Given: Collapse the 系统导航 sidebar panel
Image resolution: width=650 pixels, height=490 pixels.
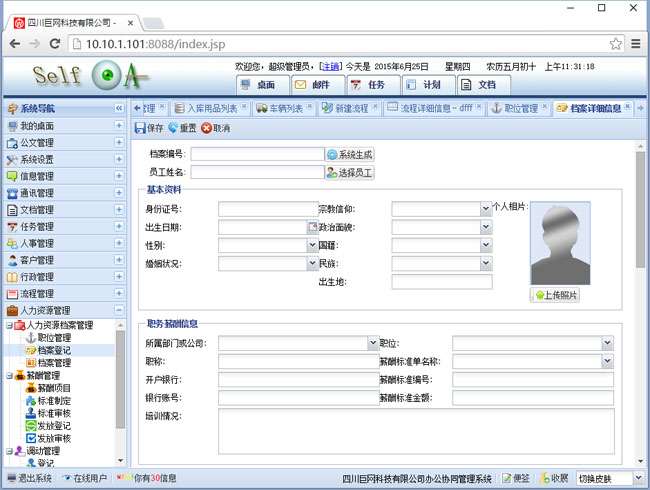Looking at the screenshot, I should click(119, 108).
